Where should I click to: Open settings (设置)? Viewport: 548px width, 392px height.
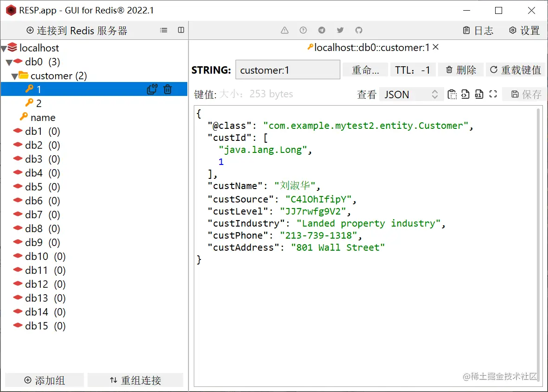click(524, 31)
